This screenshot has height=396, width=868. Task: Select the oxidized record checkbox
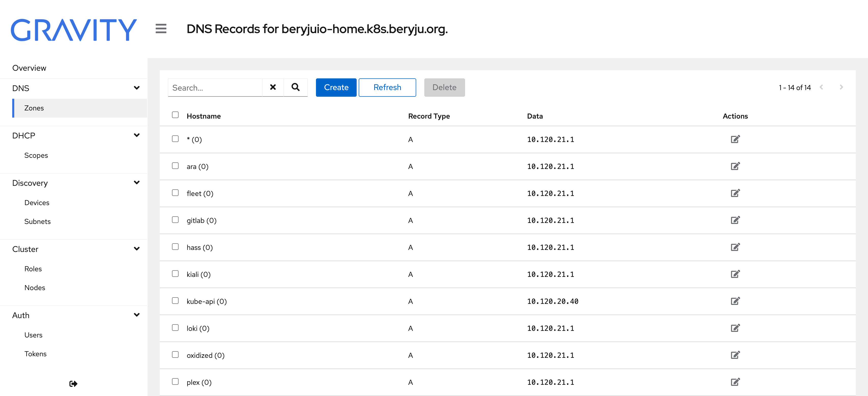click(175, 355)
